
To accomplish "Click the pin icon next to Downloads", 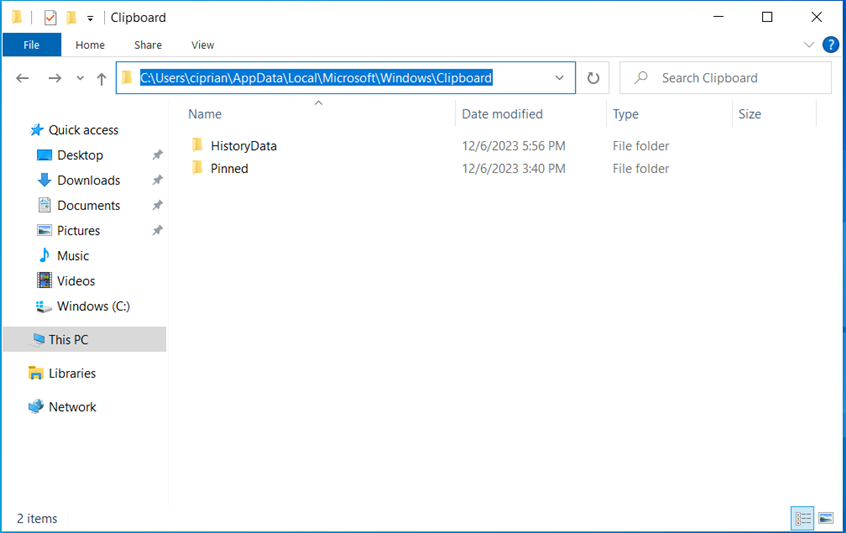I will tap(157, 180).
